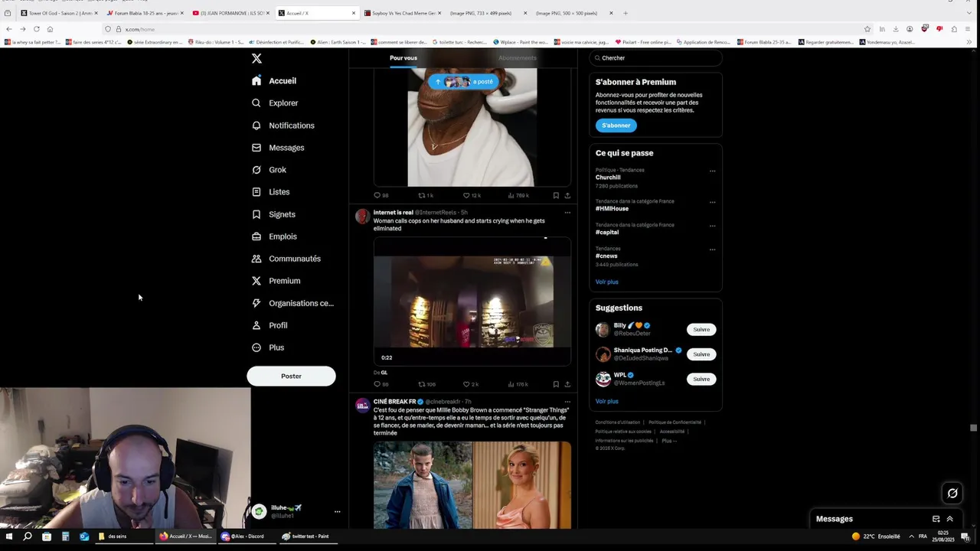Go to Explorer in the sidebar
This screenshot has height=551, width=980.
tap(275, 103)
